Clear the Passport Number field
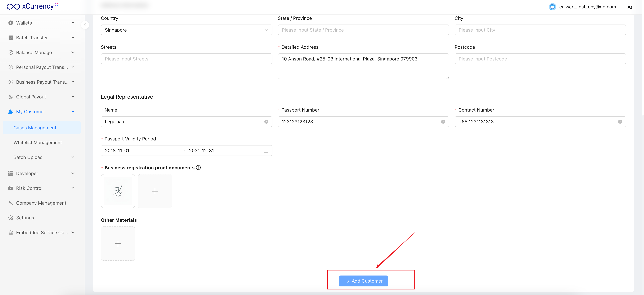Image resolution: width=644 pixels, height=295 pixels. point(443,122)
